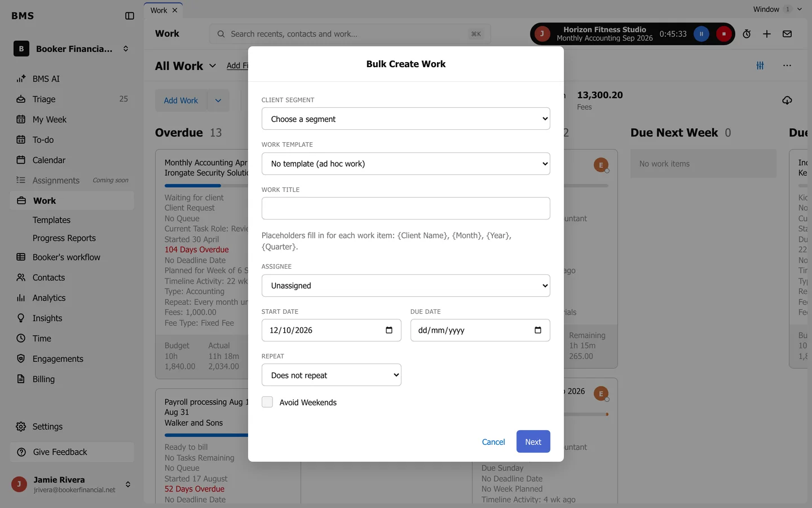This screenshot has height=508, width=812.
Task: Click Monthly Accounting Irongate card progress bar
Action: pos(206,186)
